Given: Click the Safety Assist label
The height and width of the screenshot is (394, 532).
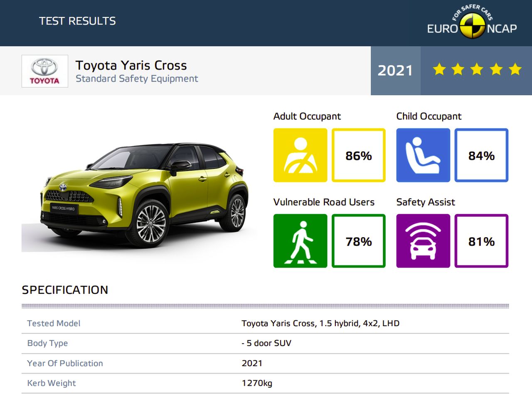Looking at the screenshot, I should click(426, 202).
